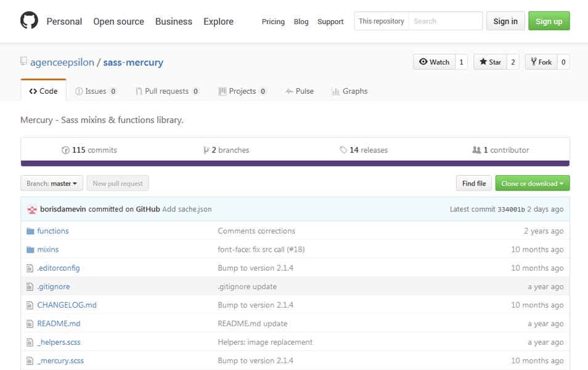Image resolution: width=588 pixels, height=370 pixels.
Task: Click the _helpers.scss file icon
Action: point(30,342)
